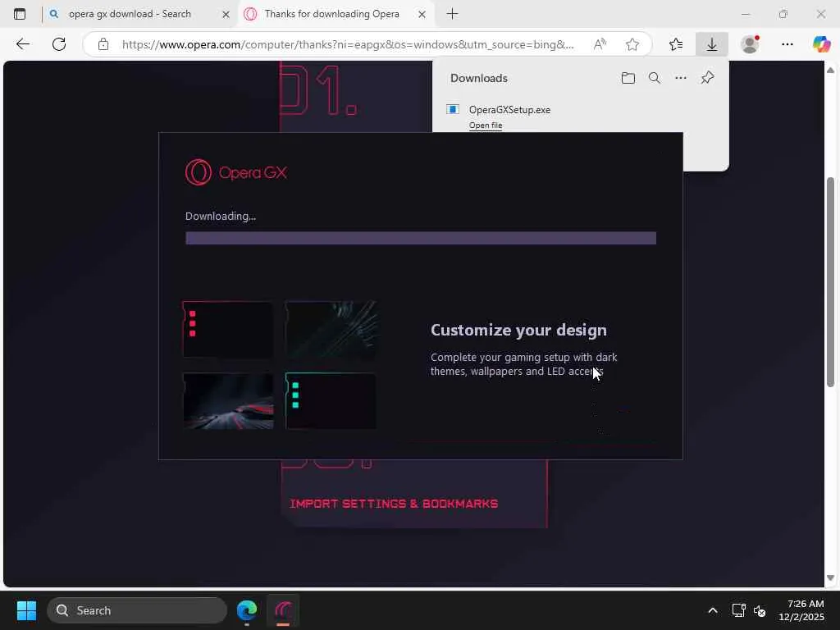Add a new browser tab
Screen dimensions: 840x630
452,14
